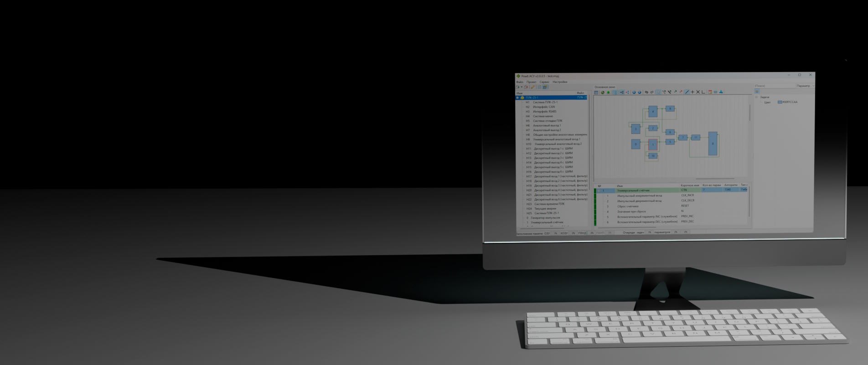Click the table grid icon in diagram toolbar

click(x=596, y=92)
